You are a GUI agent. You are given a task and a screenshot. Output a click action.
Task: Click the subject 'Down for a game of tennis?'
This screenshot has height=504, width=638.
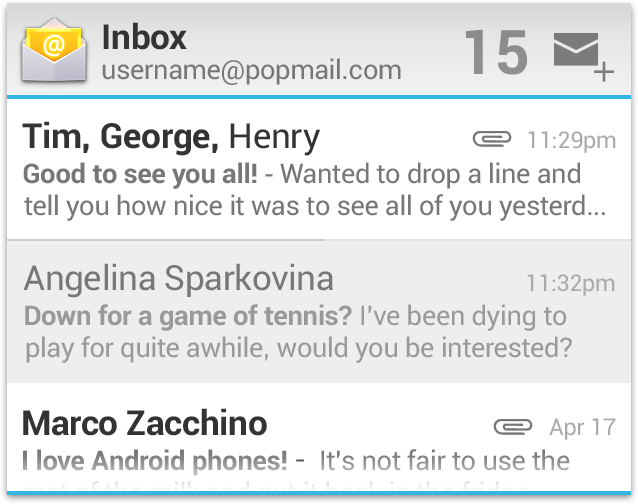point(188,316)
